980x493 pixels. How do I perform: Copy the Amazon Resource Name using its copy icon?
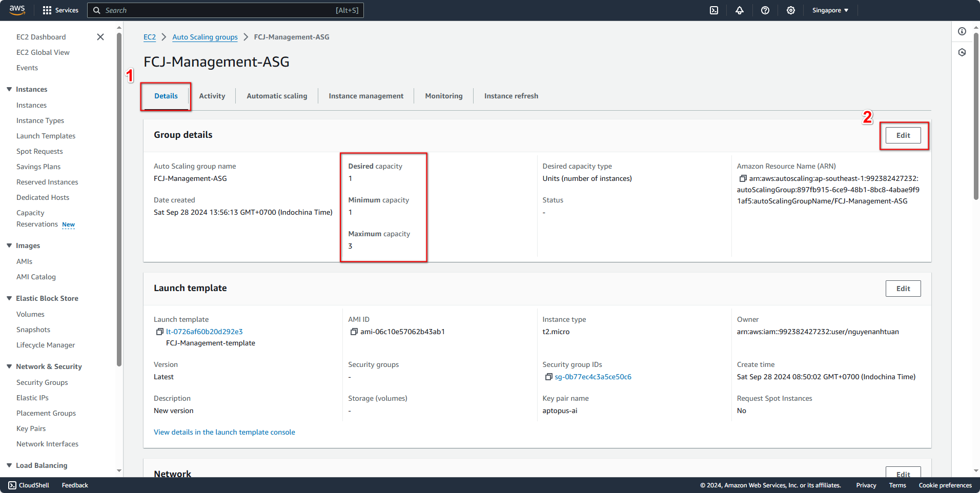pyautogui.click(x=742, y=178)
